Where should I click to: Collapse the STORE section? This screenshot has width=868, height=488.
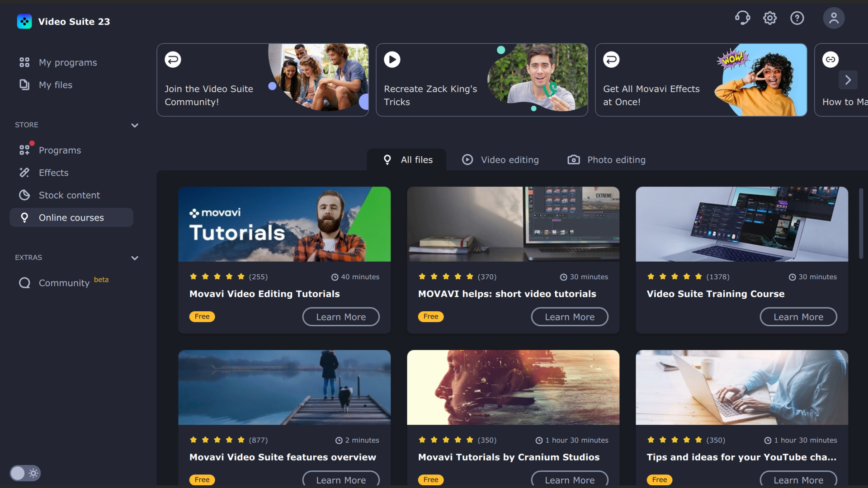[x=135, y=125]
